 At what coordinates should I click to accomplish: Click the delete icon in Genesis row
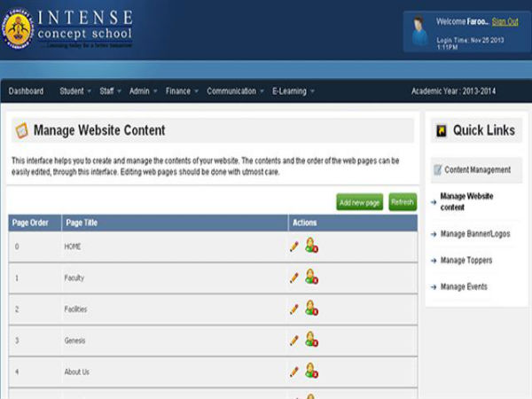(311, 339)
